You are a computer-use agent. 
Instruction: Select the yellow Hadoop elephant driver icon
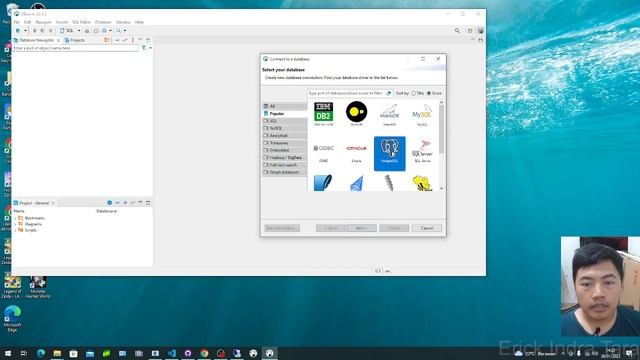coord(422,183)
